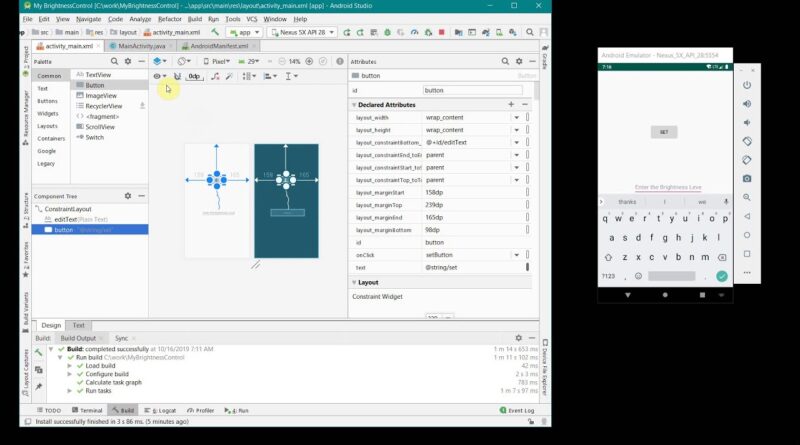The height and width of the screenshot is (445, 800).
Task: Click emulator sidebar Home circle
Action: (x=747, y=235)
